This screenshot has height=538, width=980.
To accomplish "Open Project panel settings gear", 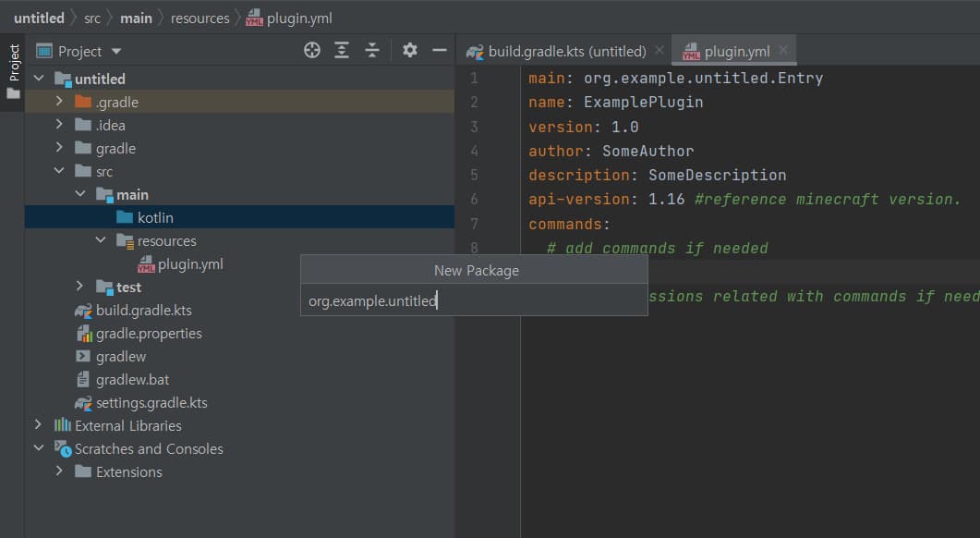I will coord(410,51).
